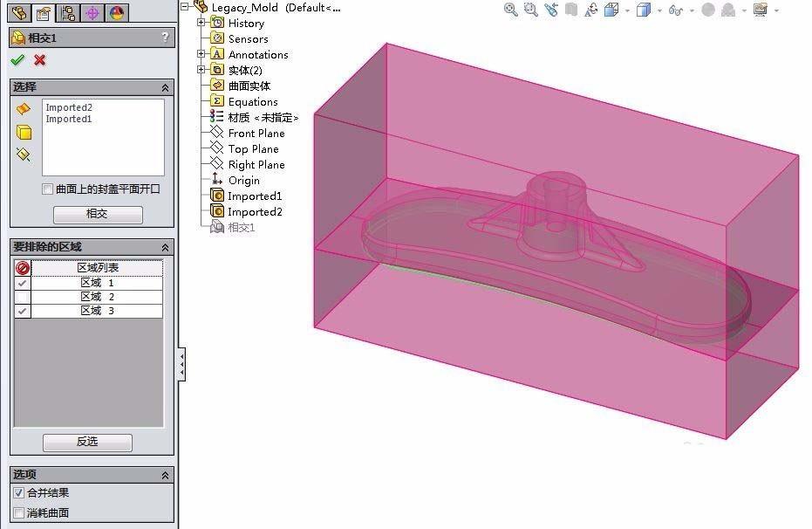
Task: Accept the intersect feature with green check
Action: click(x=17, y=61)
